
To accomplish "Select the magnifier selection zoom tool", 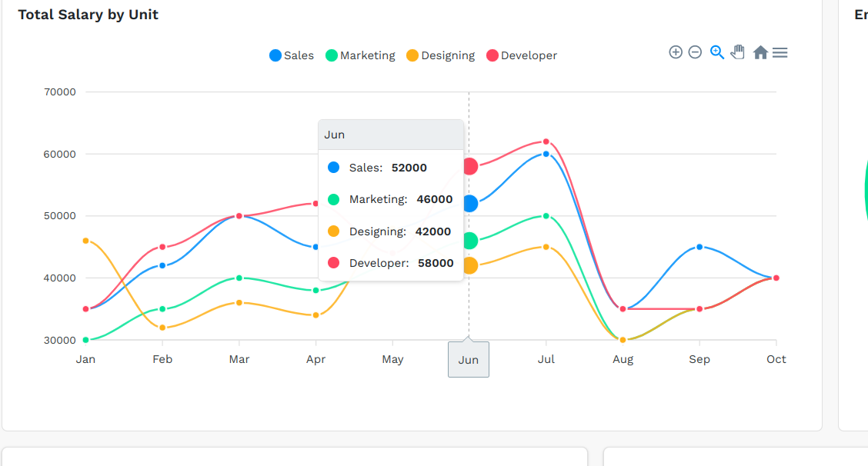I will tap(716, 52).
